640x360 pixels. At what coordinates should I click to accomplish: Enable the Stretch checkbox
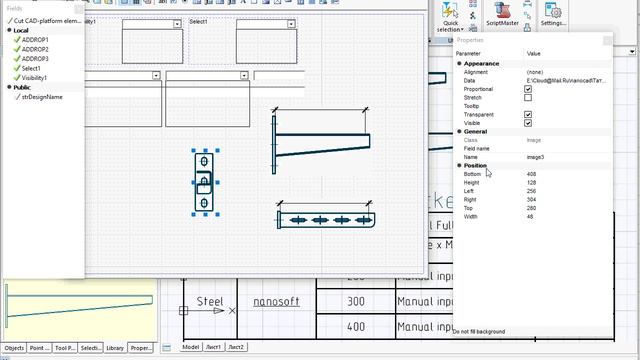coord(528,98)
